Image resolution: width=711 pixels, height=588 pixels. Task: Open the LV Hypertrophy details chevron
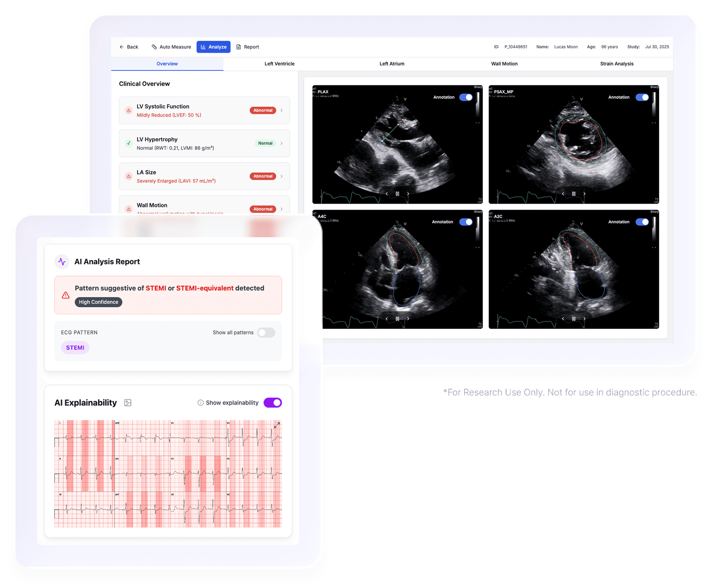[x=282, y=143]
